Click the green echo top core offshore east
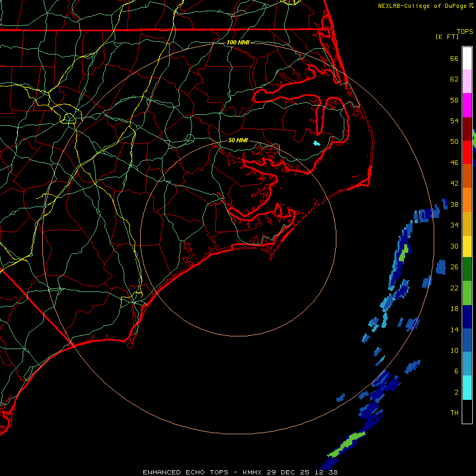Screen dimensions: 476x476 click(x=404, y=253)
